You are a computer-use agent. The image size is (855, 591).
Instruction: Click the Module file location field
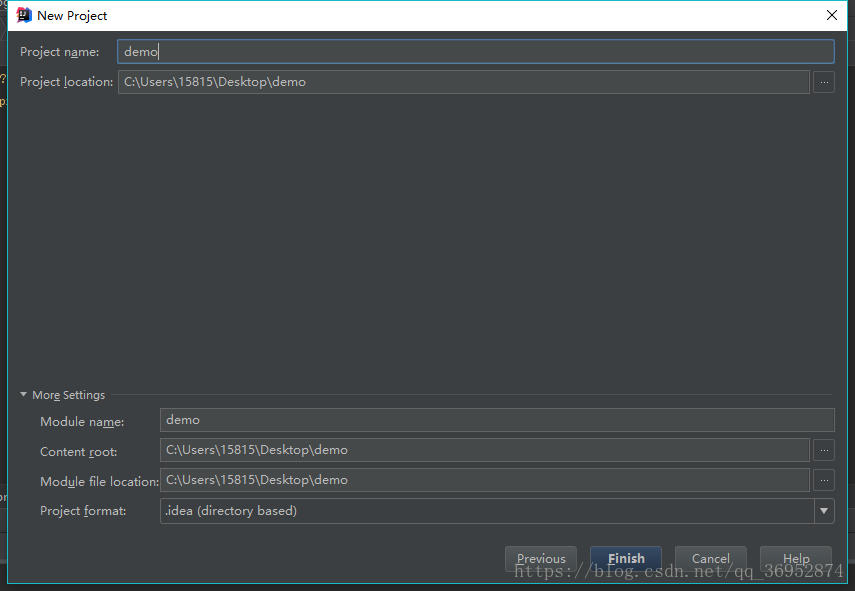click(484, 480)
